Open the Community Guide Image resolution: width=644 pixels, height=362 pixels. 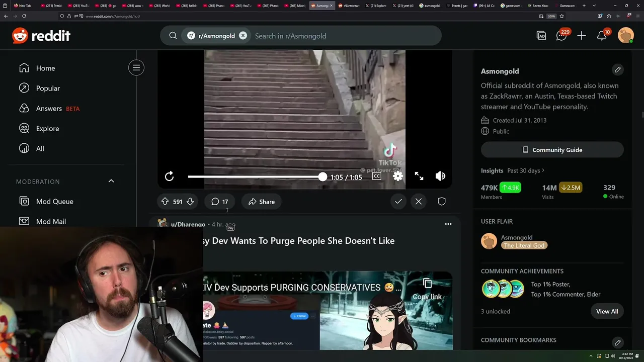tap(552, 150)
